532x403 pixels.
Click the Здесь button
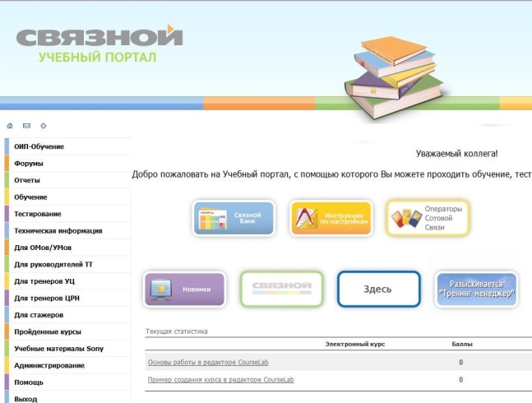(x=377, y=290)
